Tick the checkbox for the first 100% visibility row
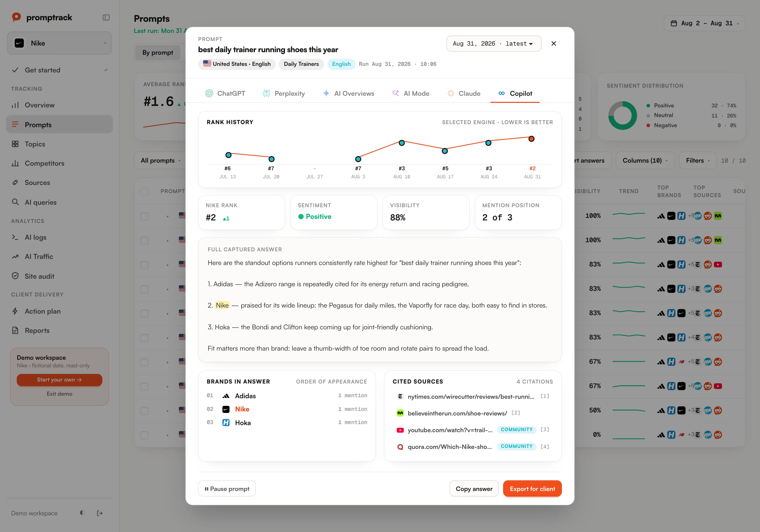 click(x=144, y=216)
